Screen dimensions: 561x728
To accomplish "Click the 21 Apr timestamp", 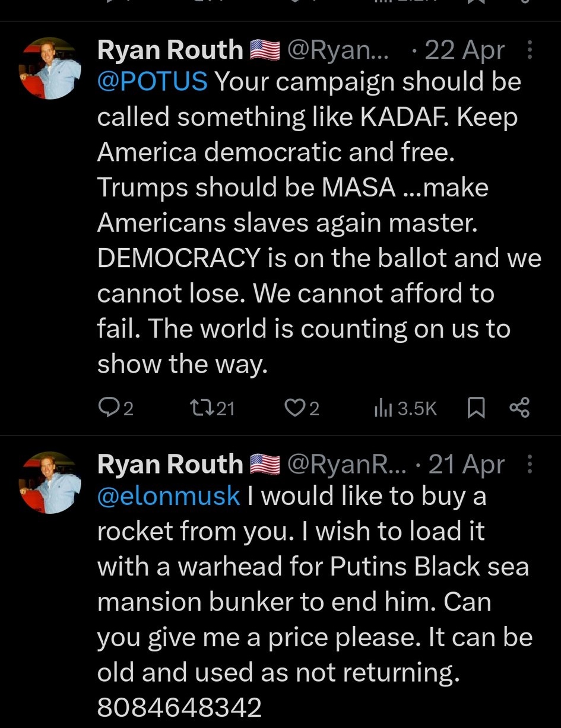I will click(466, 465).
